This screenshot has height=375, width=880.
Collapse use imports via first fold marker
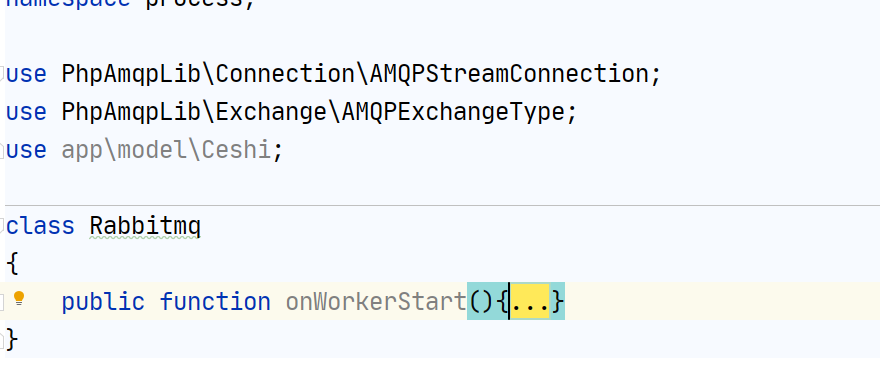click(x=2, y=74)
